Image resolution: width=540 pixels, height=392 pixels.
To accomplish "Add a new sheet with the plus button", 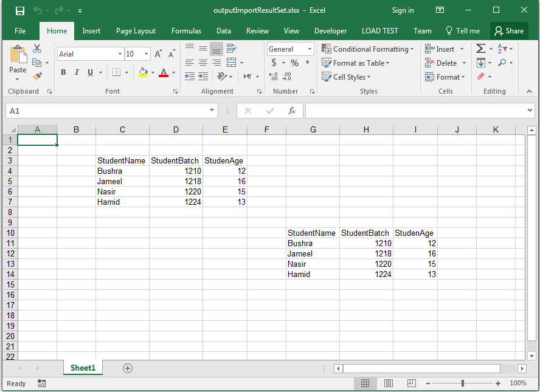I will 128,368.
